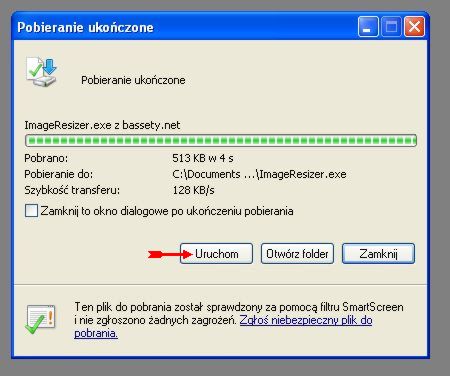Enable 'Zamknij to okno dialogowe' checkbox

[x=31, y=211]
